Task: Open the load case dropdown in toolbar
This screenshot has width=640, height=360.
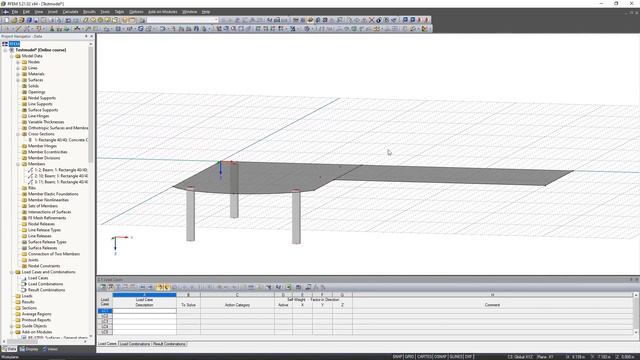Action: (x=216, y=20)
